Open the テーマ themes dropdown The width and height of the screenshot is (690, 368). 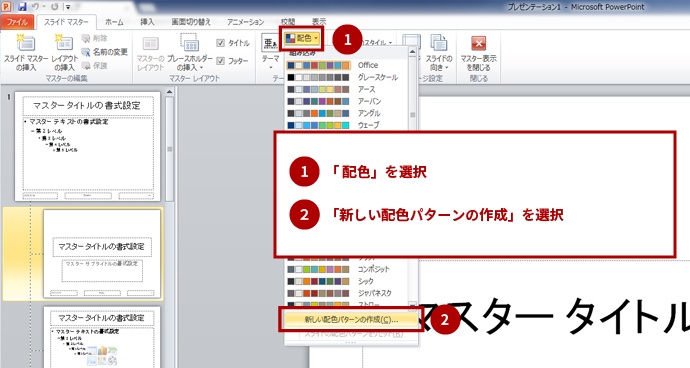[271, 53]
